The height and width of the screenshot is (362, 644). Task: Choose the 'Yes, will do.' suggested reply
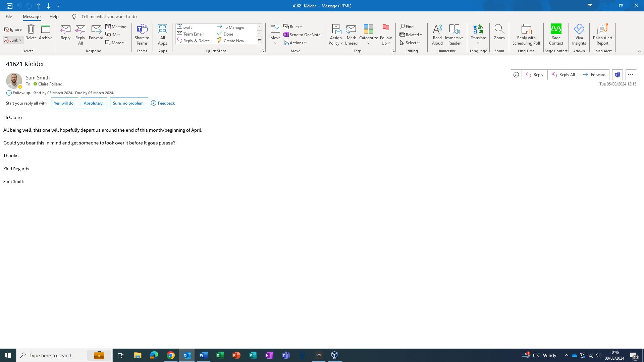click(64, 103)
